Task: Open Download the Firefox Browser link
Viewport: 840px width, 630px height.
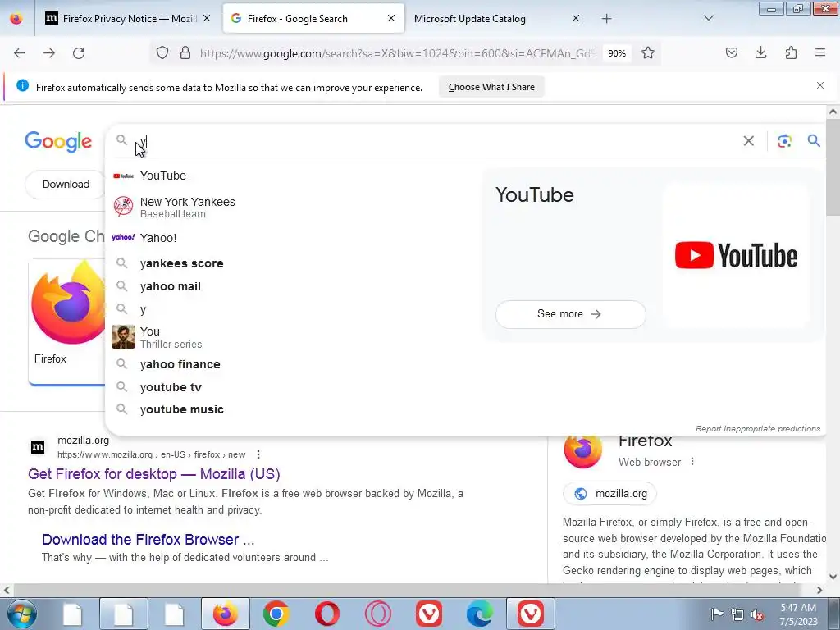Action: tap(148, 540)
